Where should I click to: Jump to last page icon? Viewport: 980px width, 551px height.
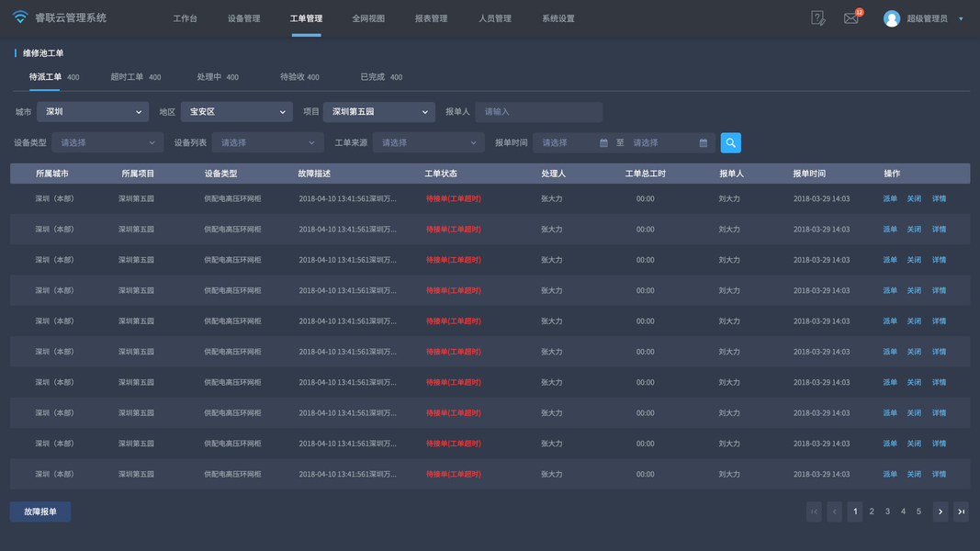[962, 512]
